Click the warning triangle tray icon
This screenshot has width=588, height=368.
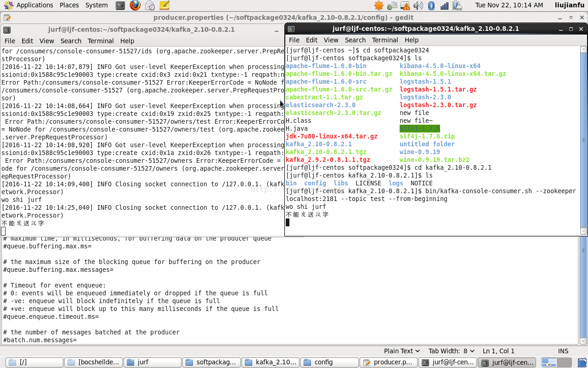tap(405, 6)
